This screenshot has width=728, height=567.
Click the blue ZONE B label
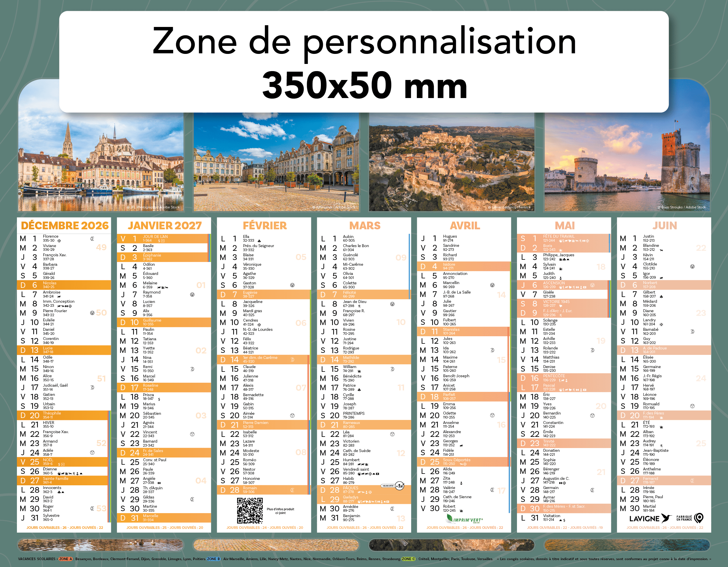213,559
